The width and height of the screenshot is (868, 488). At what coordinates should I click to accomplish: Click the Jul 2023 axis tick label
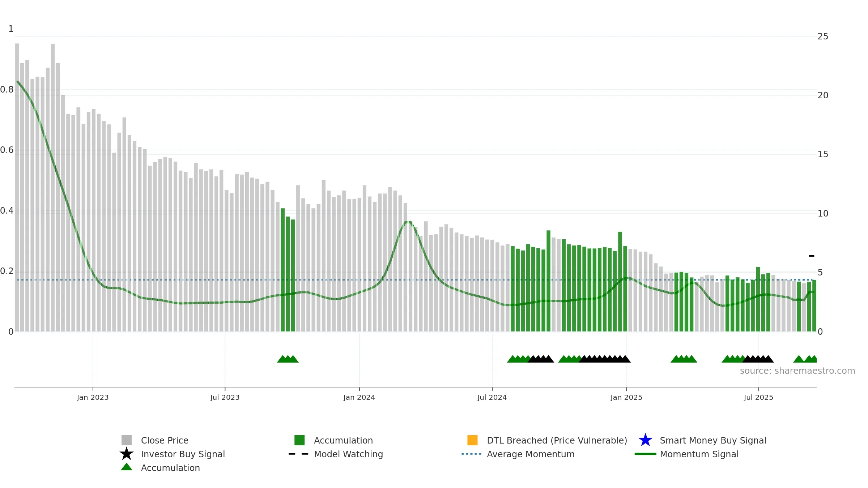[x=225, y=398]
